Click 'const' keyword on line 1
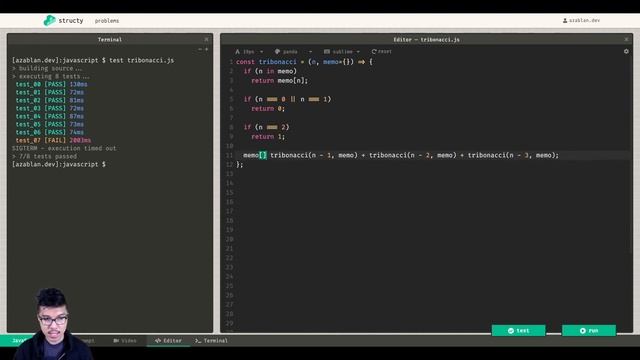The height and width of the screenshot is (360, 640). (245, 62)
